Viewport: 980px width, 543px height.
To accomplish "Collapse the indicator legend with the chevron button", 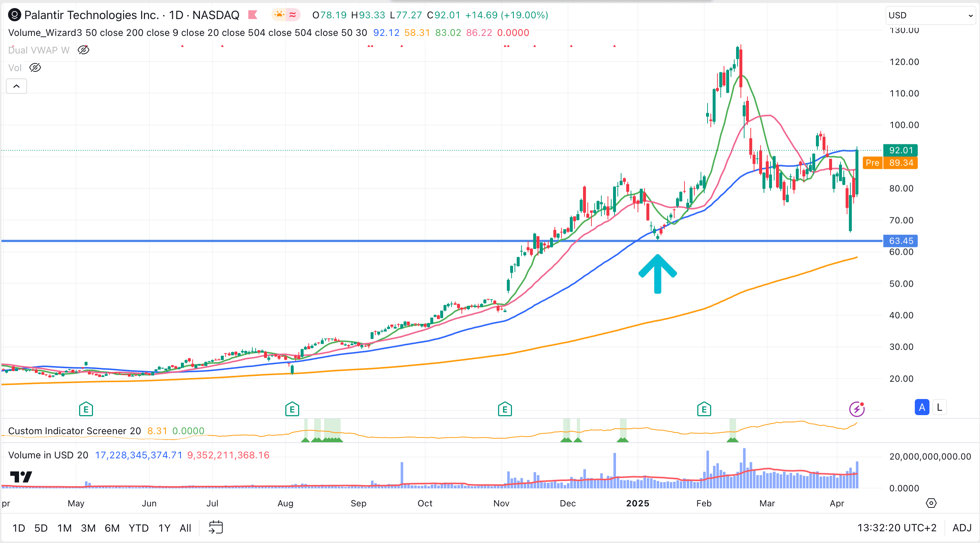I will pos(16,86).
